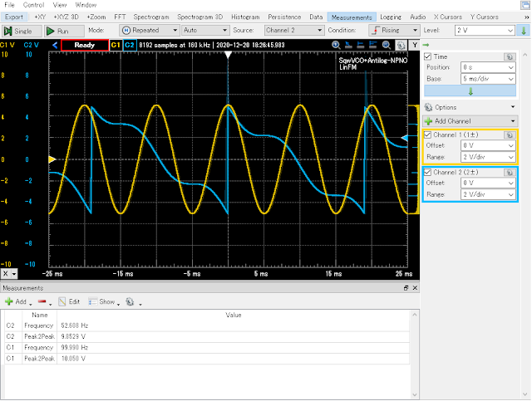Expand the Options dropdown arrow
Screen dimensions: 532x401
(513, 107)
